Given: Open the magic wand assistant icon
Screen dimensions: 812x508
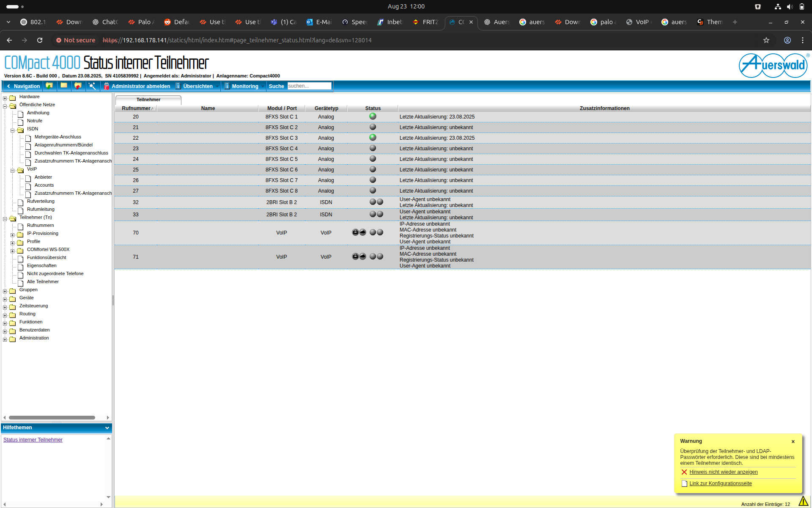Looking at the screenshot, I should [x=92, y=86].
